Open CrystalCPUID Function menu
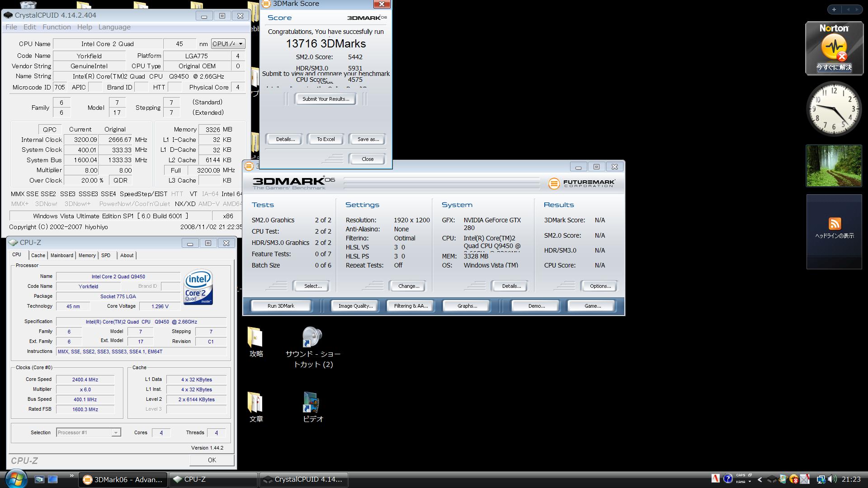Viewport: 868px width, 488px height. (57, 27)
